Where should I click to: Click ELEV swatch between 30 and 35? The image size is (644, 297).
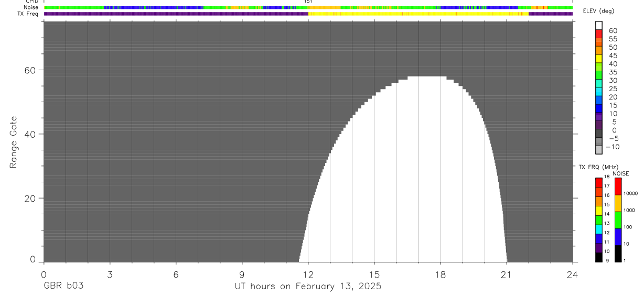pyautogui.click(x=598, y=75)
